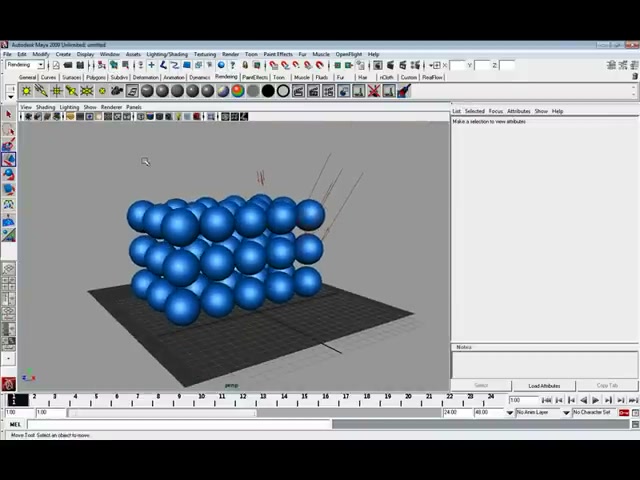Toggle the yellow light bulb viewport lighting icon
Screen dimensions: 640x480
[178, 117]
